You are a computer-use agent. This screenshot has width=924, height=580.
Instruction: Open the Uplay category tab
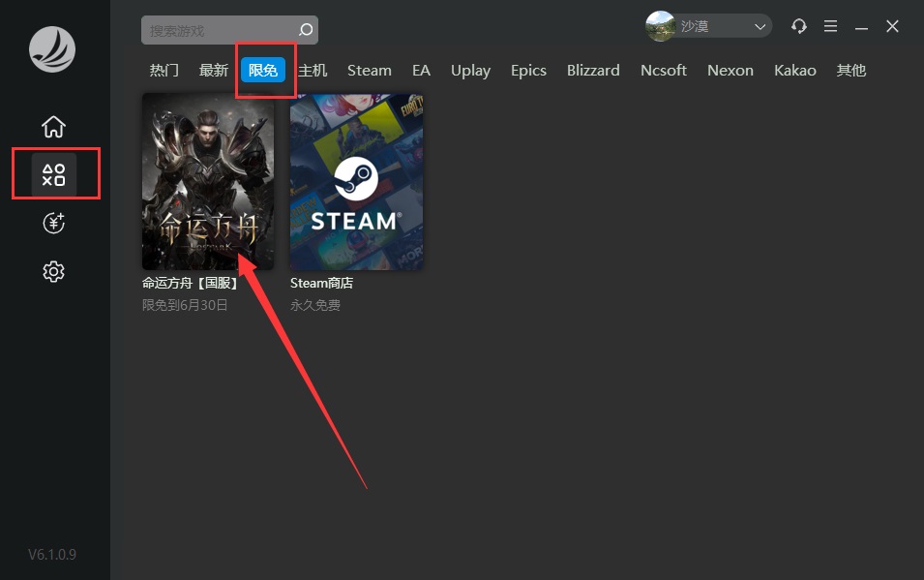click(x=471, y=71)
